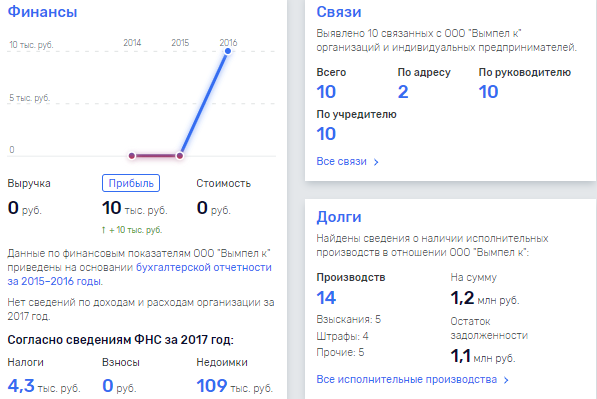Switch chart to Стоимость
The width and height of the screenshot is (597, 399).
[x=223, y=183]
